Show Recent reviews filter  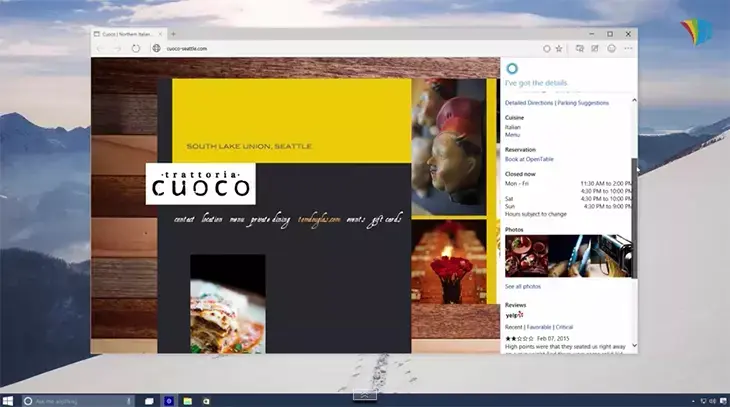(514, 327)
